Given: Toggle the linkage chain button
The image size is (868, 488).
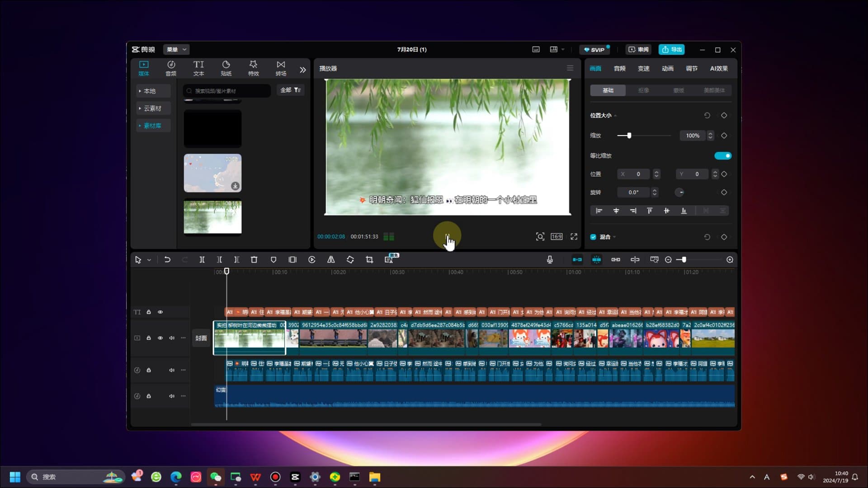Looking at the screenshot, I should tap(616, 260).
